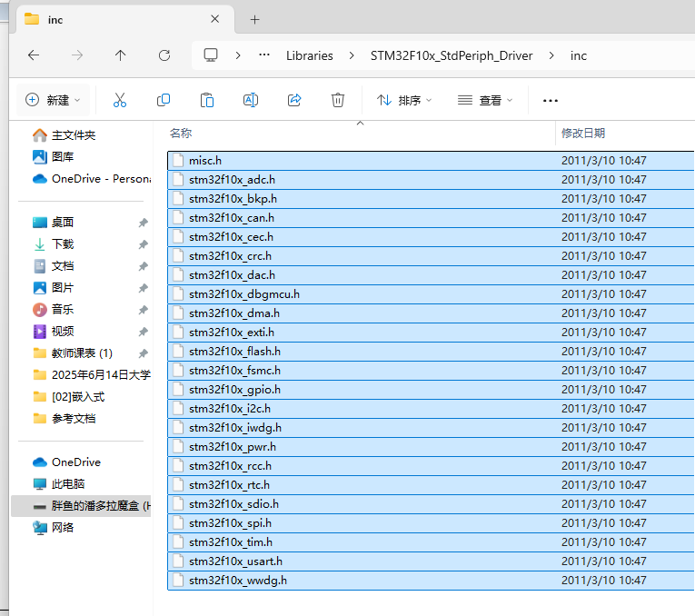Click Libraries in the address bar
Image resolution: width=695 pixels, height=616 pixels.
tap(310, 55)
